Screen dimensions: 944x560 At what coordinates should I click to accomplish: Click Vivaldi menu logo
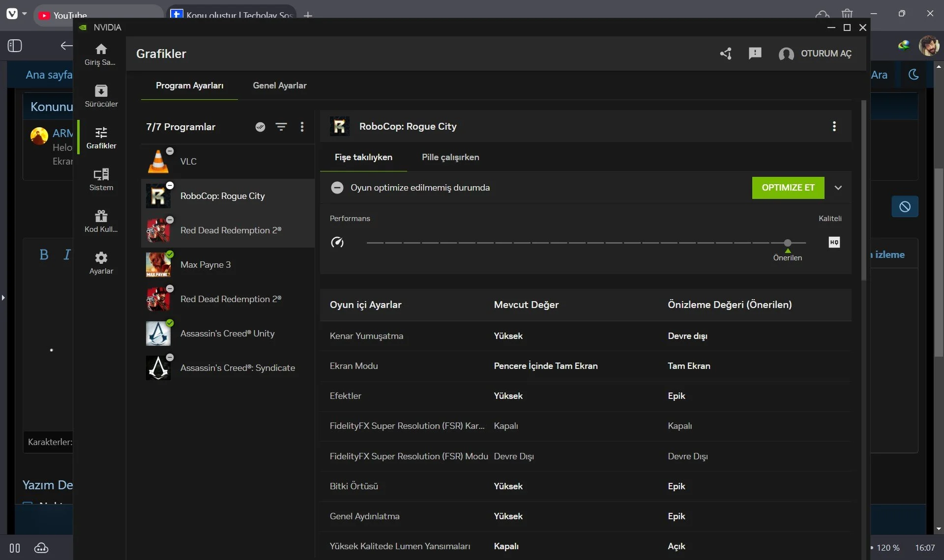(x=12, y=14)
